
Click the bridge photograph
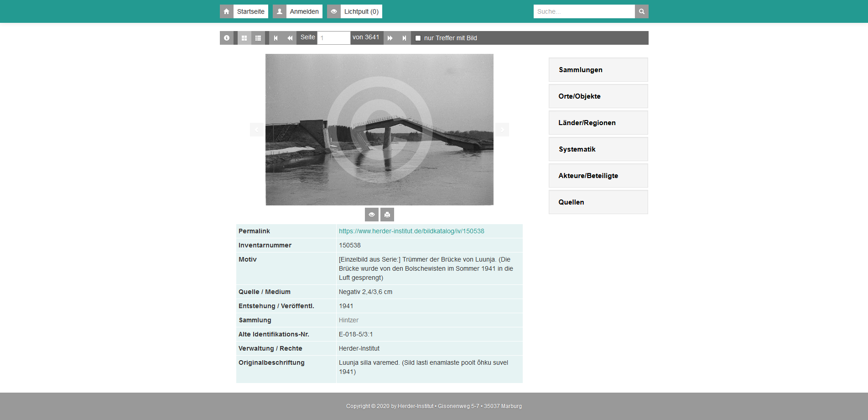click(x=379, y=130)
